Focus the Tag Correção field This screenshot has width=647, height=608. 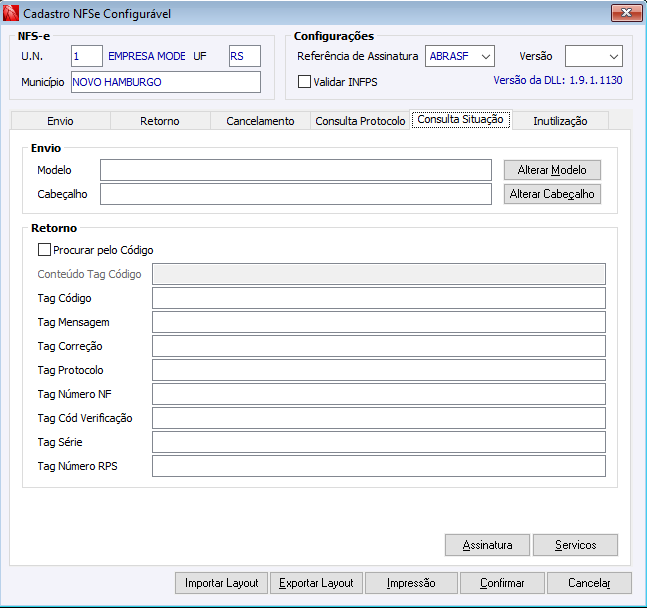(x=379, y=346)
